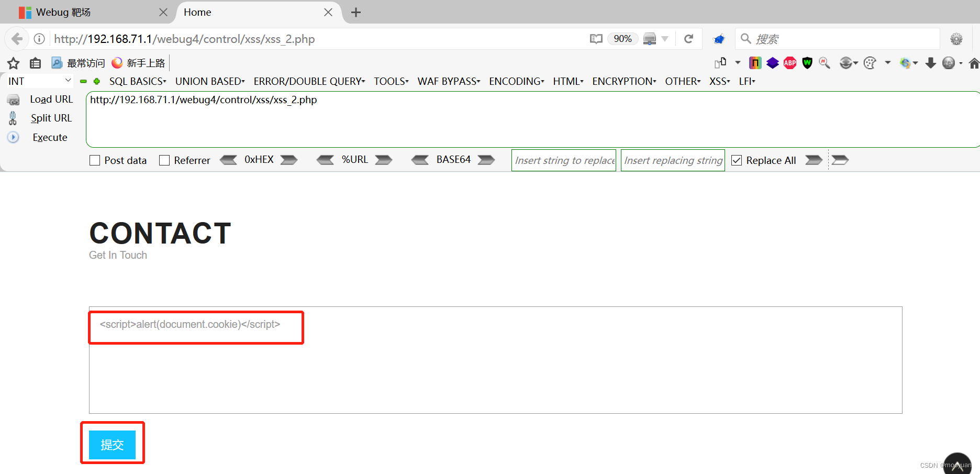Click the 0xHEX decode left arrow

coord(228,160)
